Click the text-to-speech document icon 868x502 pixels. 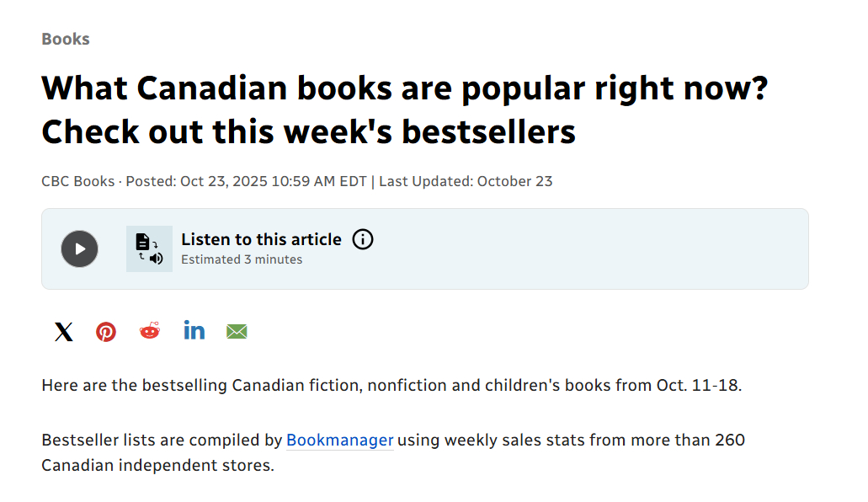[x=149, y=249]
